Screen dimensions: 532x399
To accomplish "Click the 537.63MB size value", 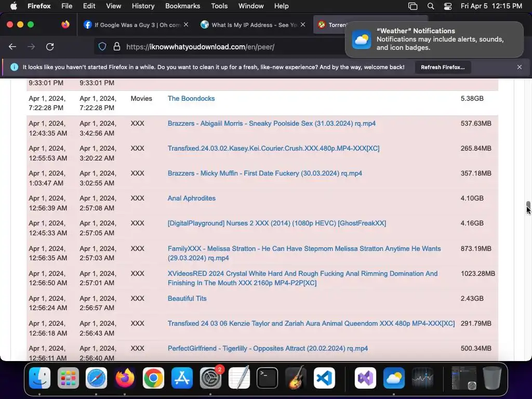I will click(x=476, y=124).
